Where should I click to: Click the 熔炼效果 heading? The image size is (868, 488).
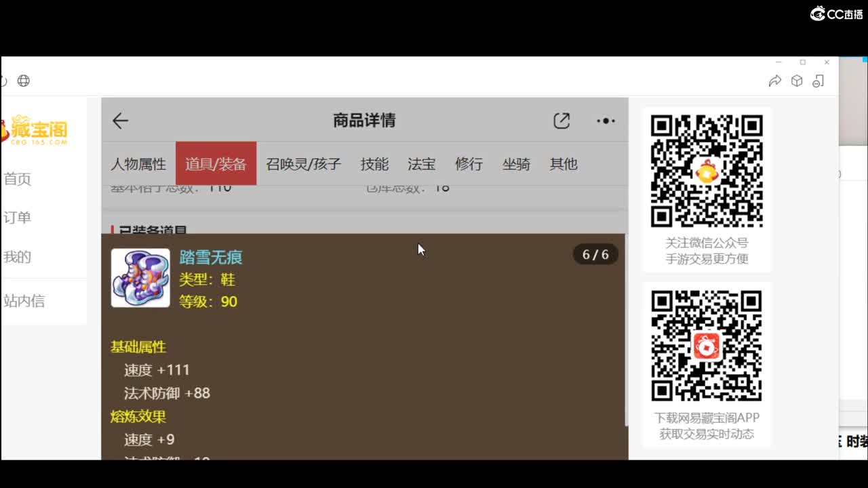(138, 416)
